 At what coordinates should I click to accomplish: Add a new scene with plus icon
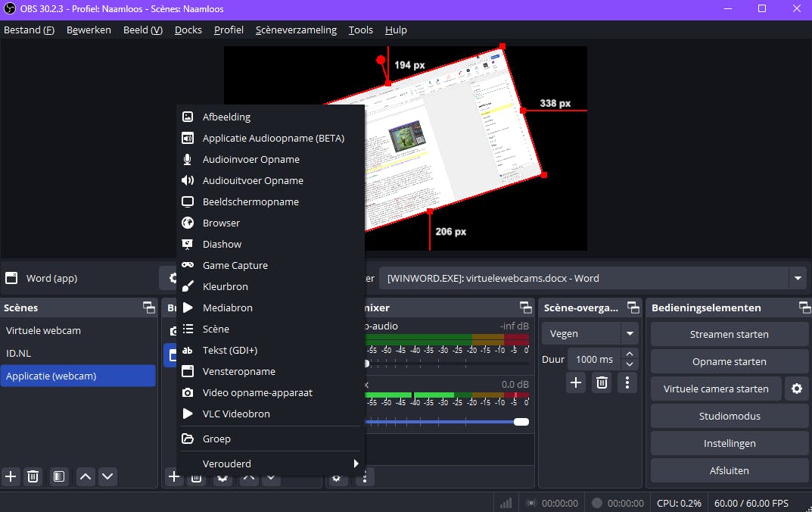click(11, 476)
